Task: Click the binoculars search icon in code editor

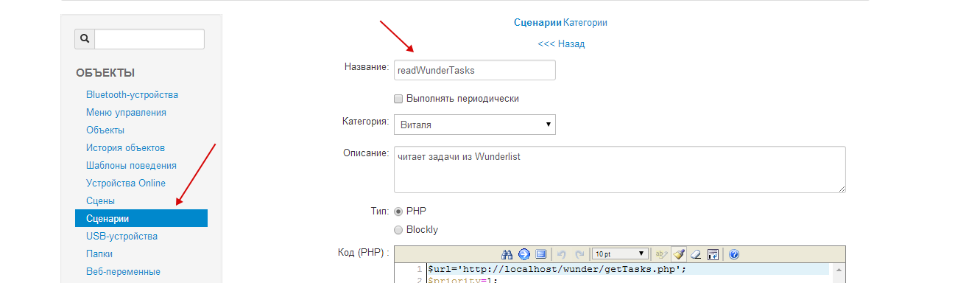Action: [507, 254]
